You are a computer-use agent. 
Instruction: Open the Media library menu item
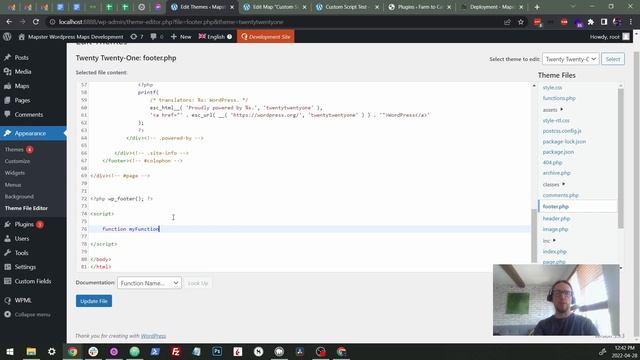[x=23, y=71]
